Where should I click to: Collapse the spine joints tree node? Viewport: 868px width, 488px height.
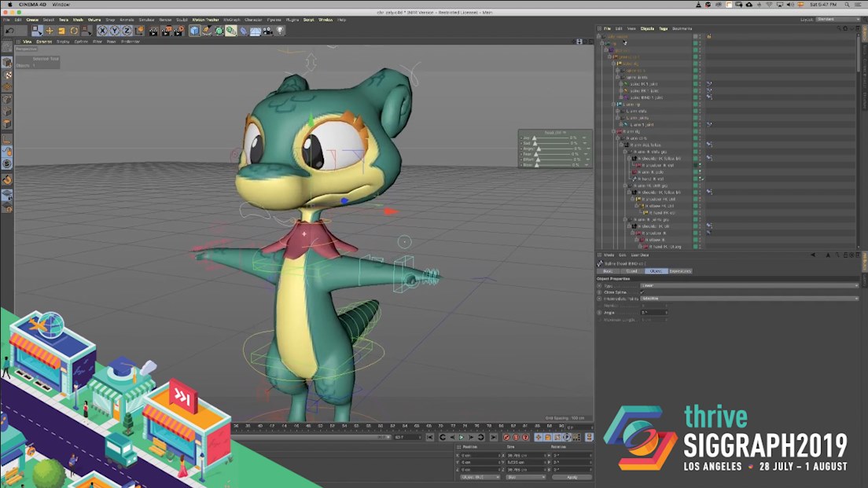[x=618, y=77]
